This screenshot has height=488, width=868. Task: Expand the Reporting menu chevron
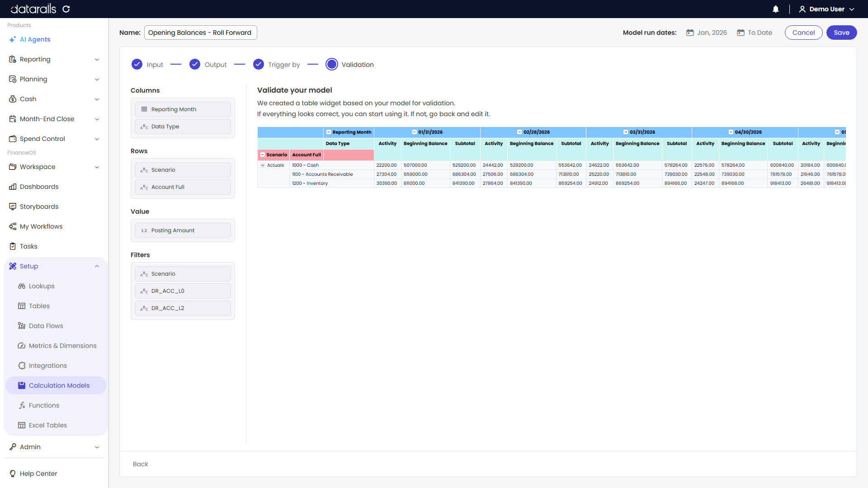coord(97,60)
